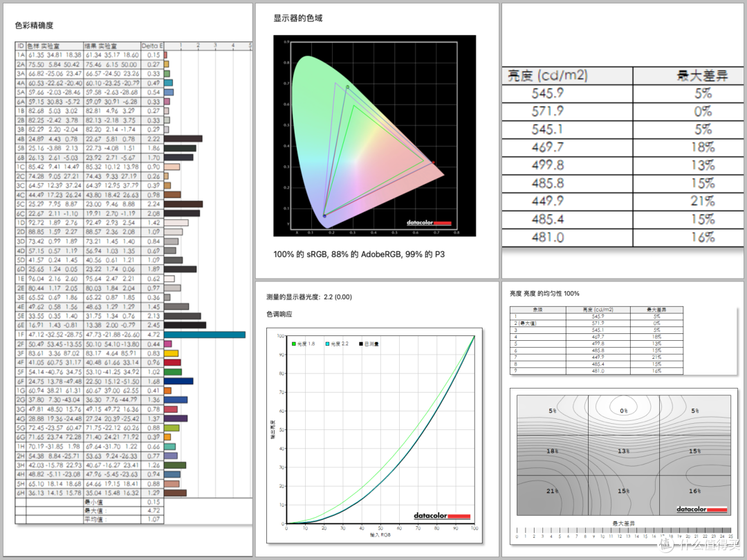The image size is (747, 560).
Task: Click the black color bar for row 6E
Action: [185, 325]
